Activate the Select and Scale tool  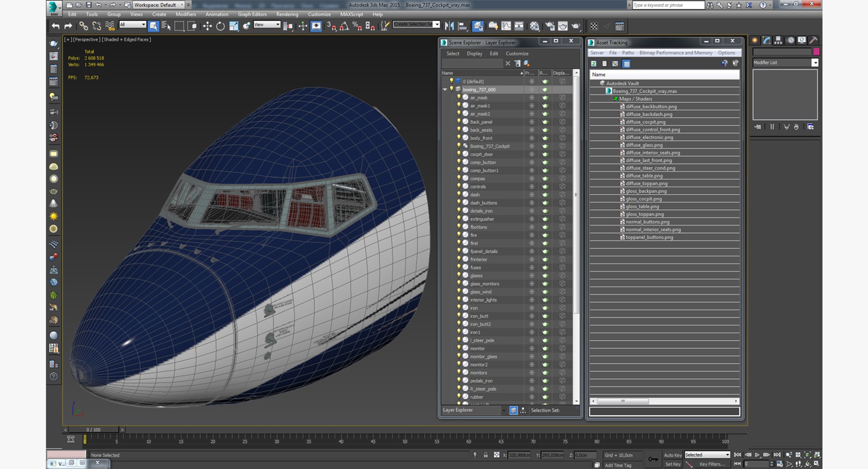pos(233,26)
